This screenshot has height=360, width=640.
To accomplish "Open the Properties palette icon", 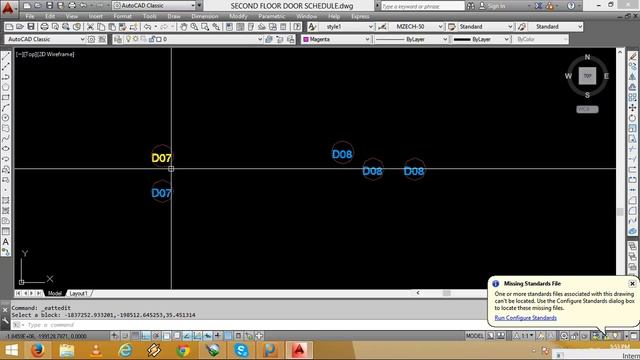I will (x=229, y=27).
